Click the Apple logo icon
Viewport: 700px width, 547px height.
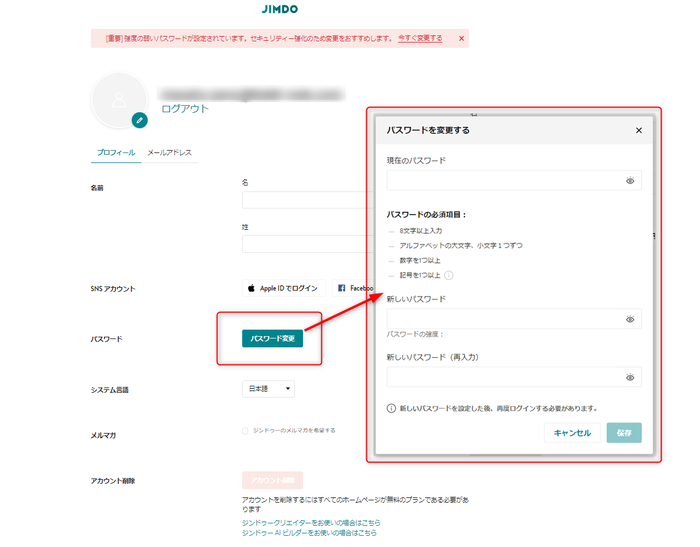[x=251, y=288]
